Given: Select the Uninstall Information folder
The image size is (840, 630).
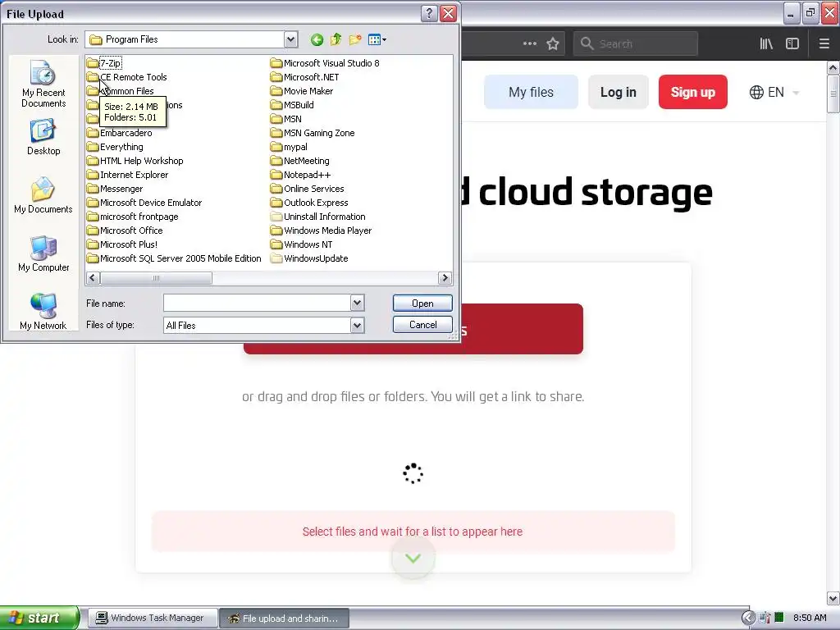Looking at the screenshot, I should click(x=318, y=217).
